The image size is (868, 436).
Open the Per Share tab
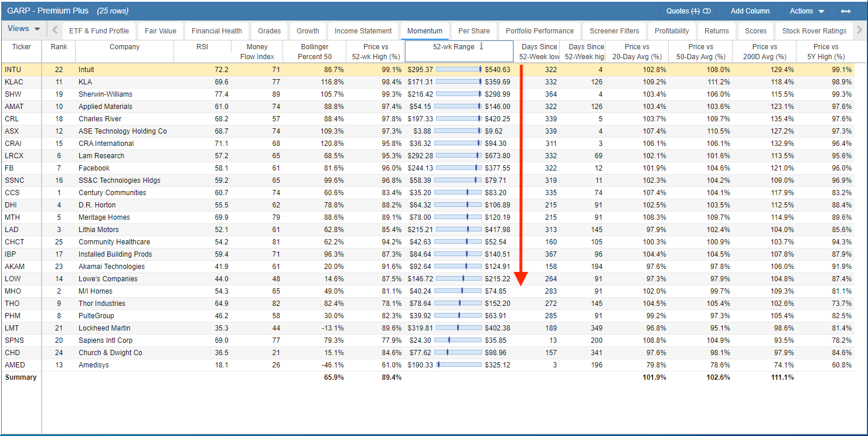[x=474, y=31]
